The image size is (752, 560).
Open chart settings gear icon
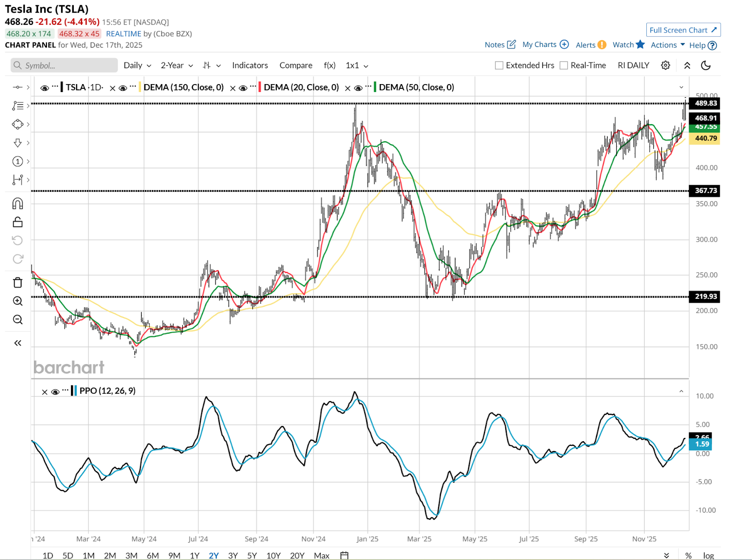pos(665,65)
